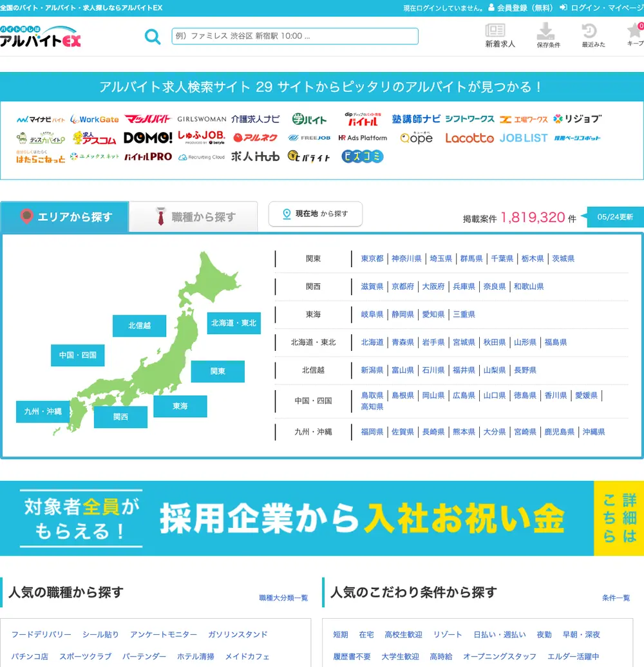This screenshot has height=667, width=644.
Task: Click the ビズコミ logo
Action: [363, 156]
